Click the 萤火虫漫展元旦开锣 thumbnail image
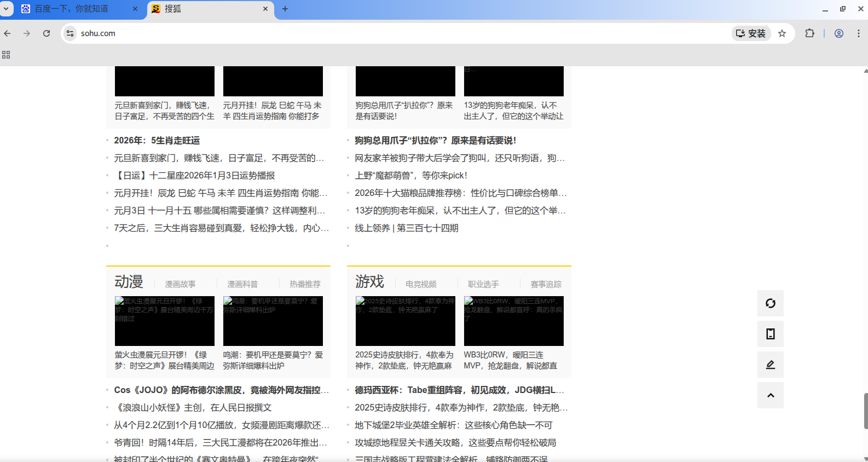Image resolution: width=868 pixels, height=462 pixels. (x=165, y=321)
